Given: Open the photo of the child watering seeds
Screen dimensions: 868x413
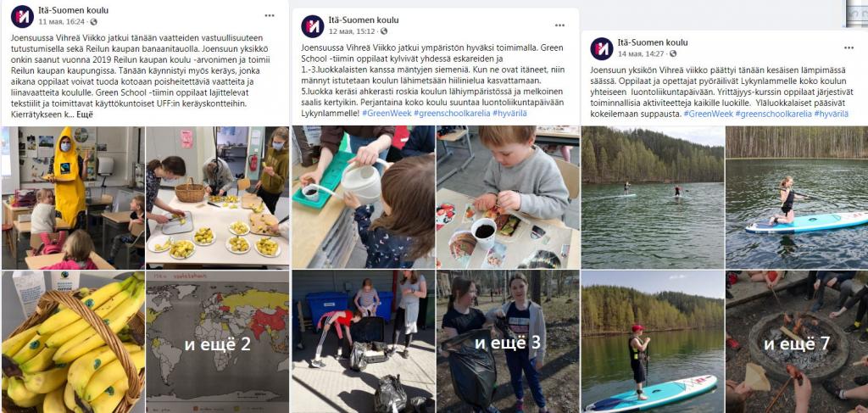Looking at the screenshot, I should (363, 198).
